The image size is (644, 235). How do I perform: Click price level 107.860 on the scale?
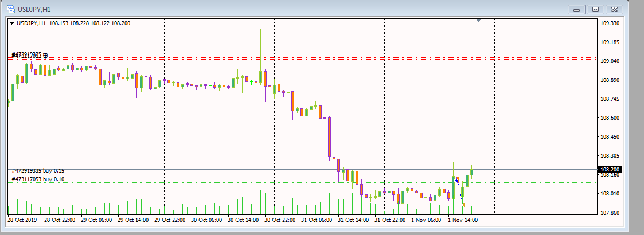click(609, 213)
